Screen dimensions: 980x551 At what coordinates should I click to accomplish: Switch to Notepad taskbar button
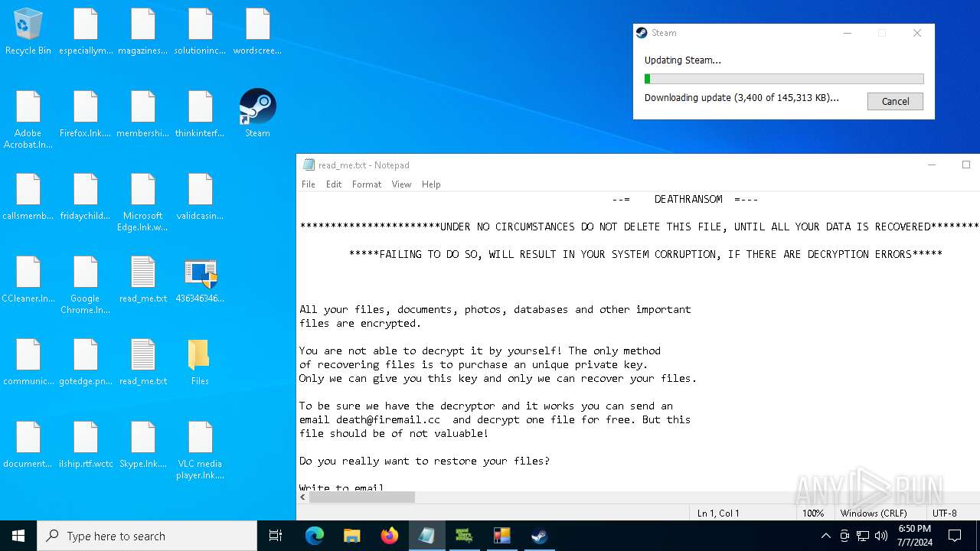[x=426, y=536]
